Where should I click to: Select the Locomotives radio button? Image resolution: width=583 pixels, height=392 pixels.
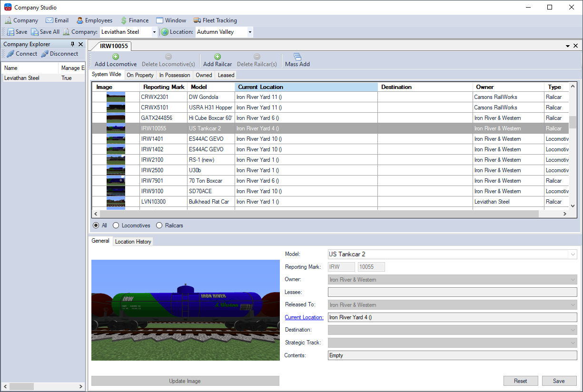116,225
